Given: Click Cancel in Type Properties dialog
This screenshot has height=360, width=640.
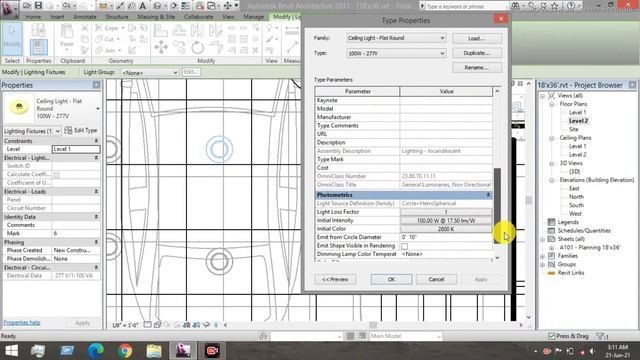Looking at the screenshot, I should click(436, 279).
